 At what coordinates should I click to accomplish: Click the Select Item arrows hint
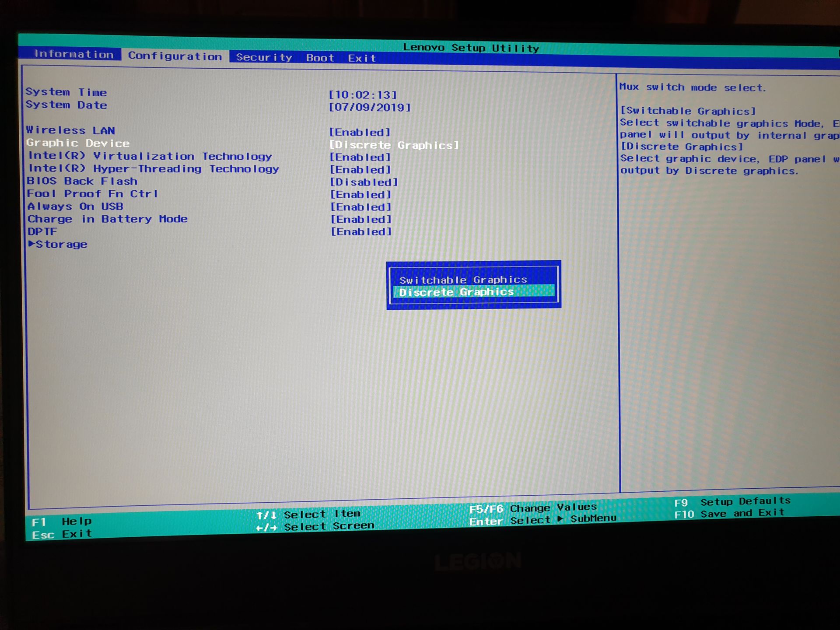(x=308, y=514)
